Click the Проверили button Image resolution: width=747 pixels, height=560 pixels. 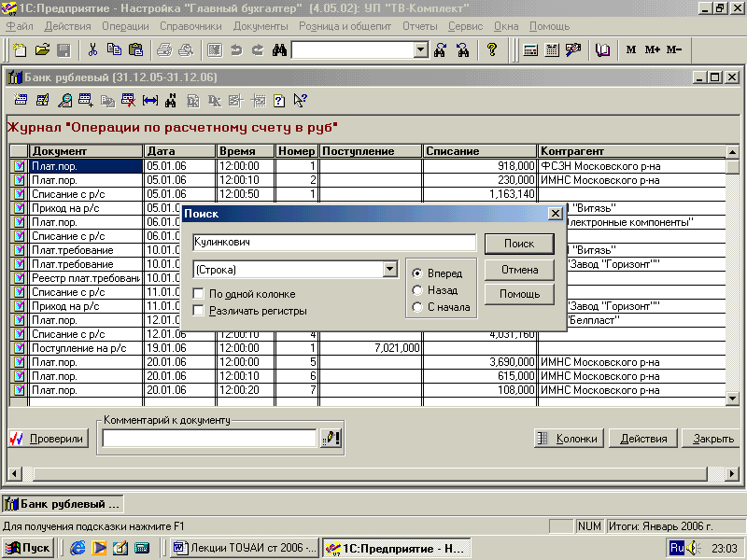click(49, 439)
